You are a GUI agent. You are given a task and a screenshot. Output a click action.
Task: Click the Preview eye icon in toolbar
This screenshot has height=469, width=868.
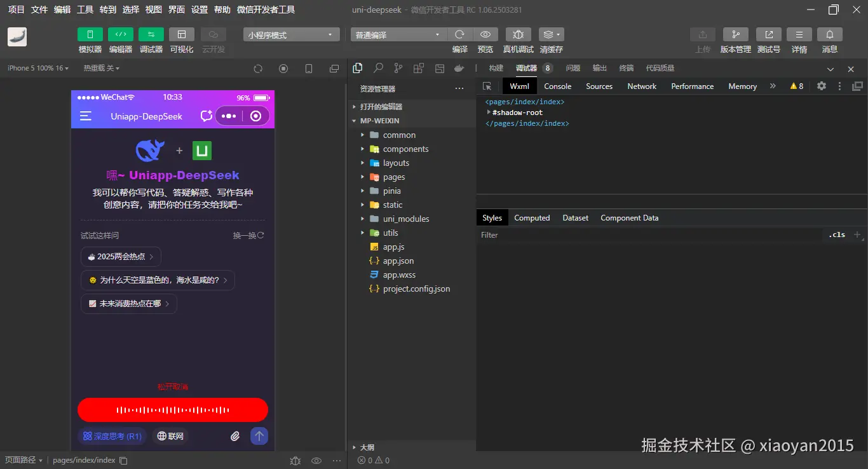(x=485, y=35)
